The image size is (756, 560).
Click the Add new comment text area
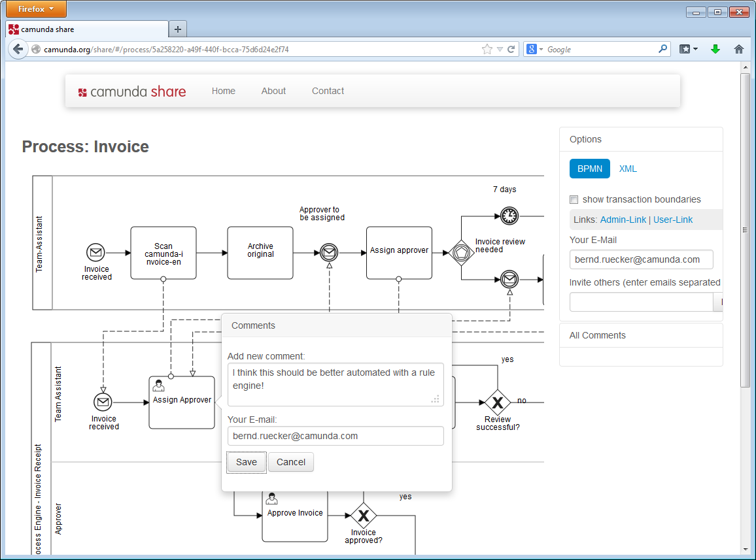pyautogui.click(x=335, y=385)
